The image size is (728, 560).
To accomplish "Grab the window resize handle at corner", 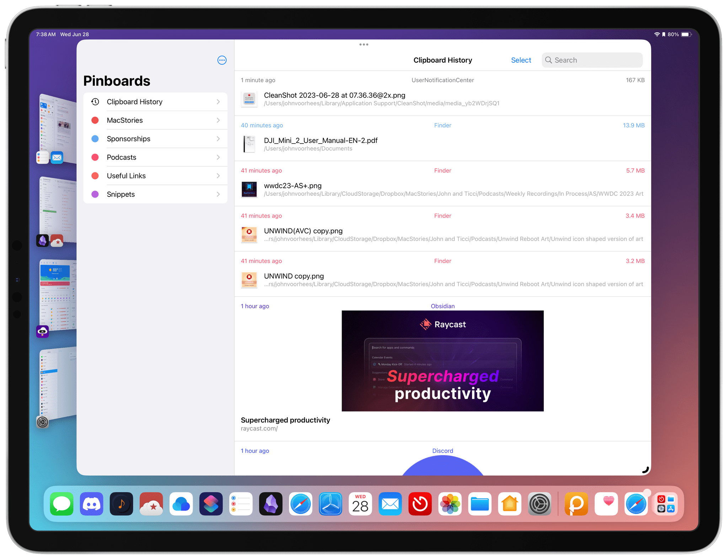I will click(x=646, y=470).
